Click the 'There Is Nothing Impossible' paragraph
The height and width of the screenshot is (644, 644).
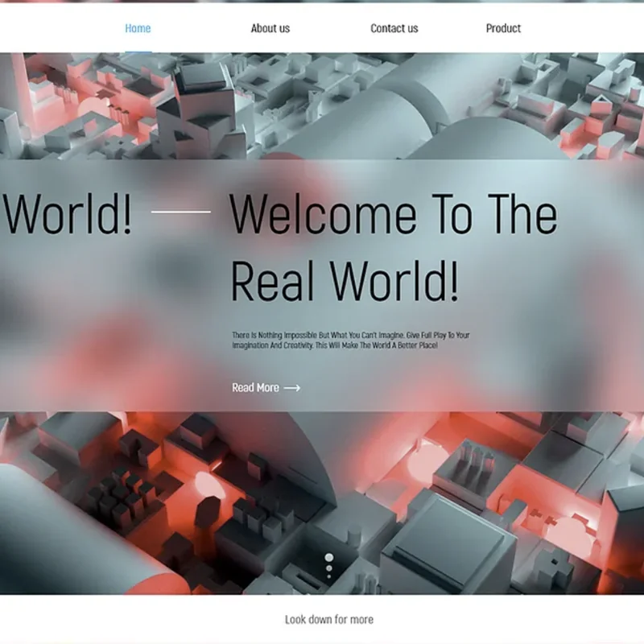(350, 340)
